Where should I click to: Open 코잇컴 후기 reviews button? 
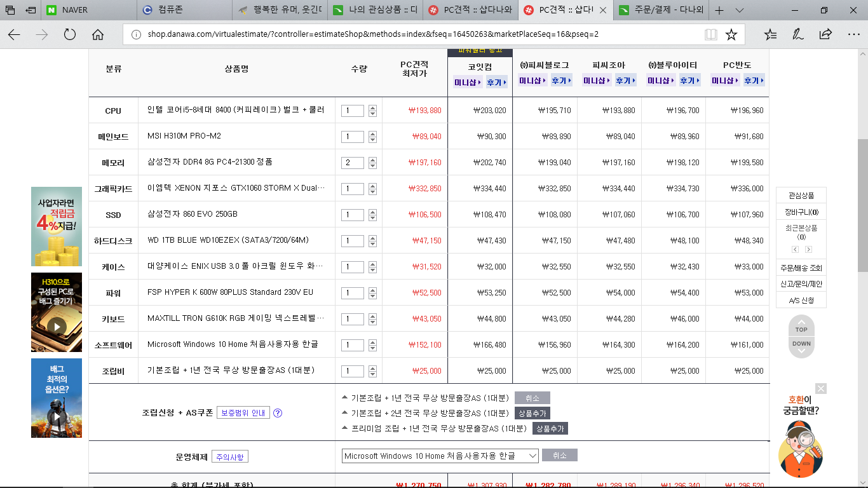(x=498, y=82)
